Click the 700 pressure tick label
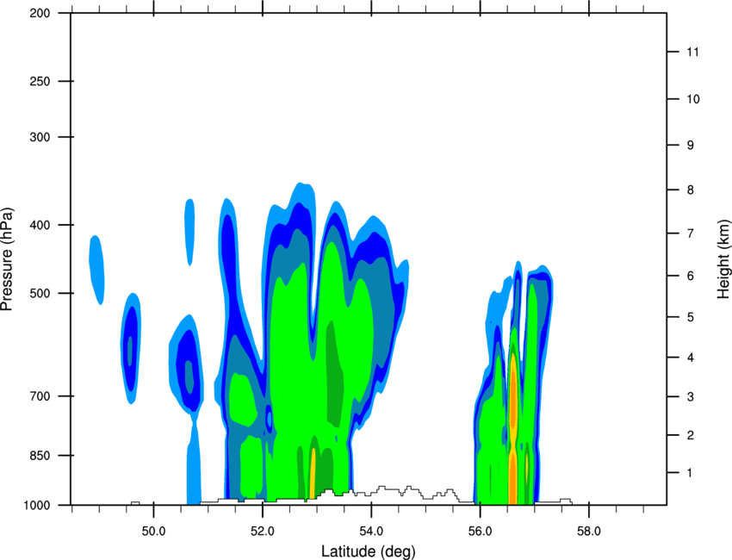Screen dimensions: 732x560 point(40,396)
